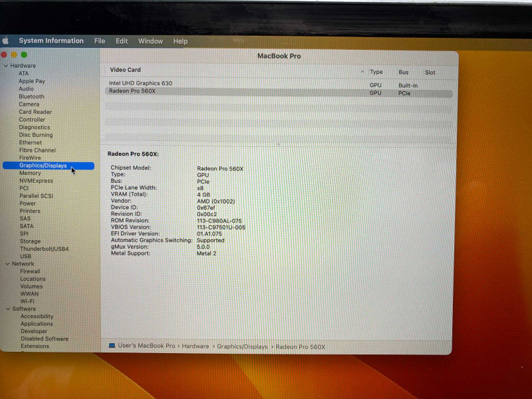Viewport: 532px width, 399px height.
Task: Open the Help menu
Action: pos(180,41)
